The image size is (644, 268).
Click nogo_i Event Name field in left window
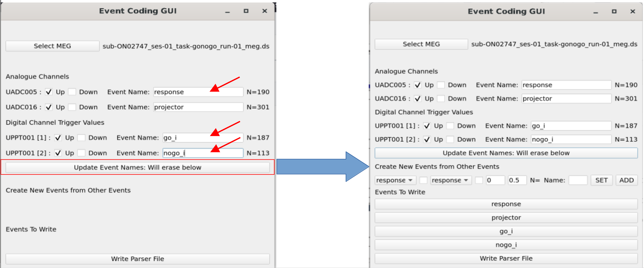tap(202, 153)
